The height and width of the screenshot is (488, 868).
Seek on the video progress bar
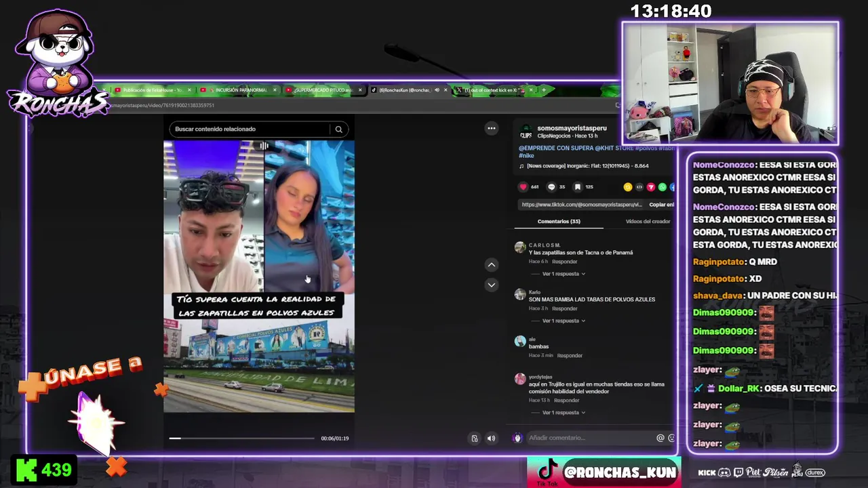tap(241, 439)
